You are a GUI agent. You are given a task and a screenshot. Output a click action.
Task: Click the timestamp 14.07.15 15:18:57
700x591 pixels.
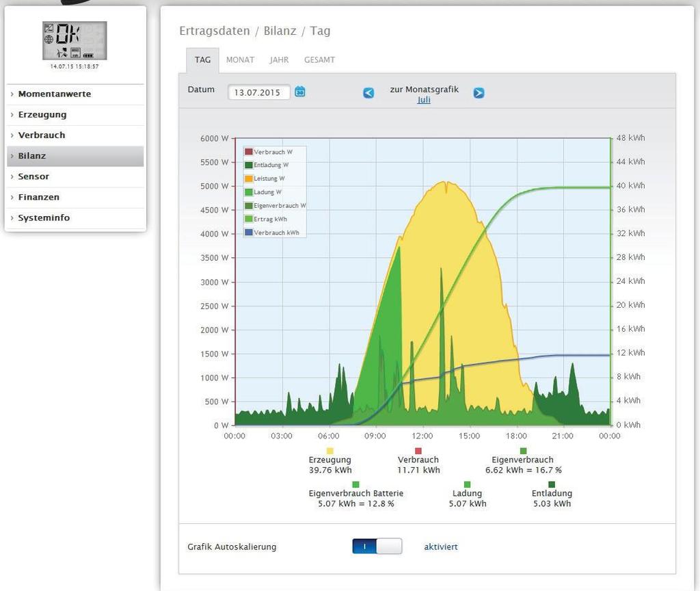75,66
